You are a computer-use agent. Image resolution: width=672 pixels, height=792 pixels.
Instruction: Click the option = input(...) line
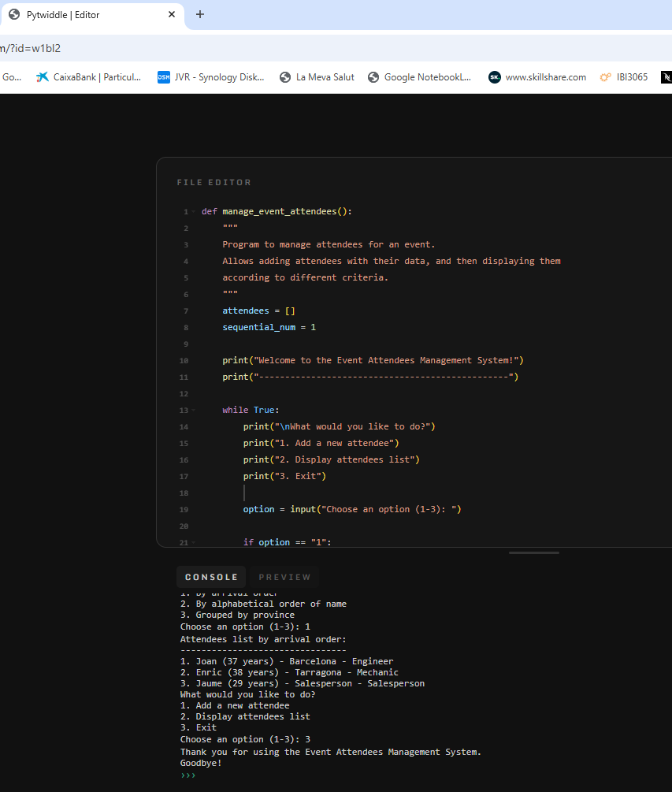[x=352, y=509]
